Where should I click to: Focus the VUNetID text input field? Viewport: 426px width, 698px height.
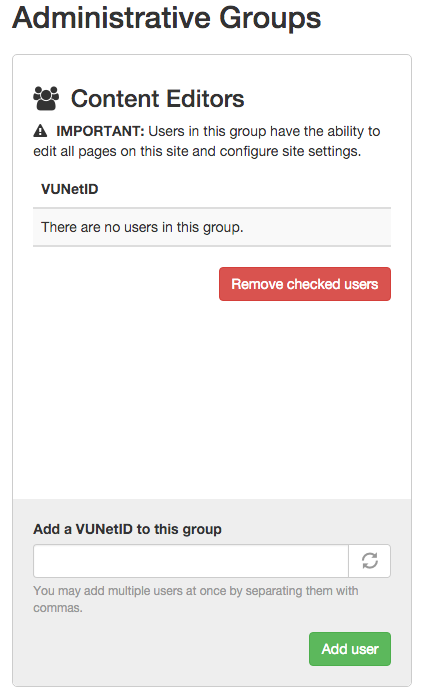click(x=191, y=561)
